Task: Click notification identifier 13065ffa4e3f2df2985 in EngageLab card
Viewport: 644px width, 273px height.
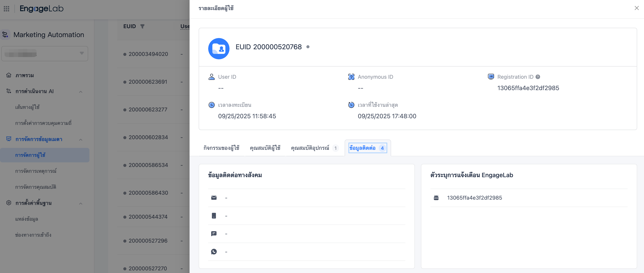Action: 474,198
